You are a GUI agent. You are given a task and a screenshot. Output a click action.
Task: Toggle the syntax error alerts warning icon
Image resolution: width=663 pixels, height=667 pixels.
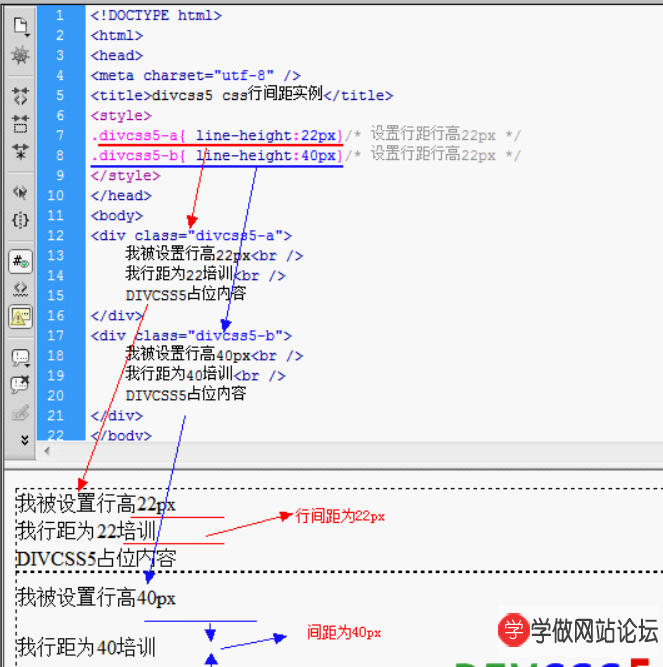(x=20, y=318)
